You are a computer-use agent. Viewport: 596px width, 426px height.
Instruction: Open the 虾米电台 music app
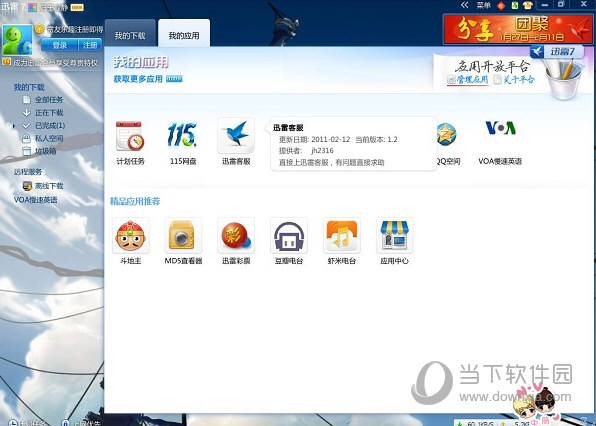click(341, 236)
